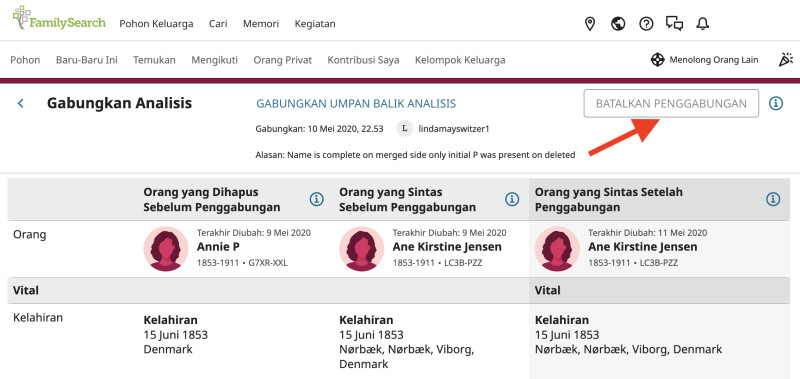The width and height of the screenshot is (800, 379).
Task: Click Menolong Orang Lain link
Action: click(x=714, y=60)
